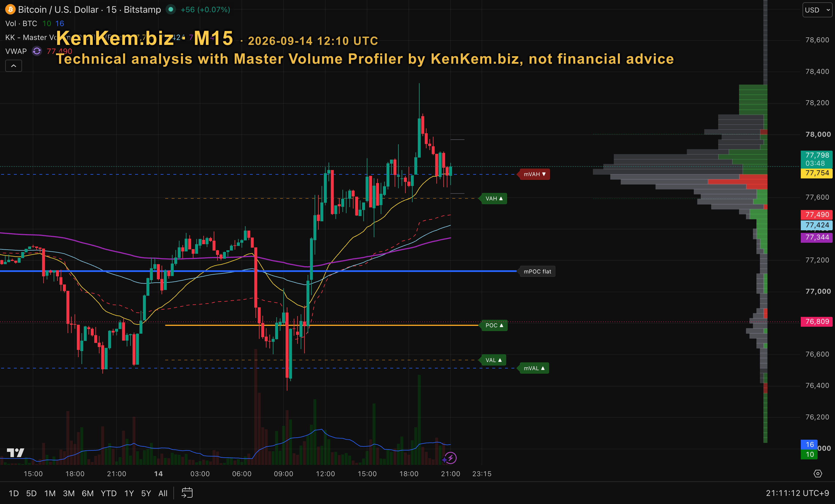Viewport: 835px width, 504px height.
Task: Open the Bitcoin / U.S. Dollar symbol title
Action: tap(90, 10)
